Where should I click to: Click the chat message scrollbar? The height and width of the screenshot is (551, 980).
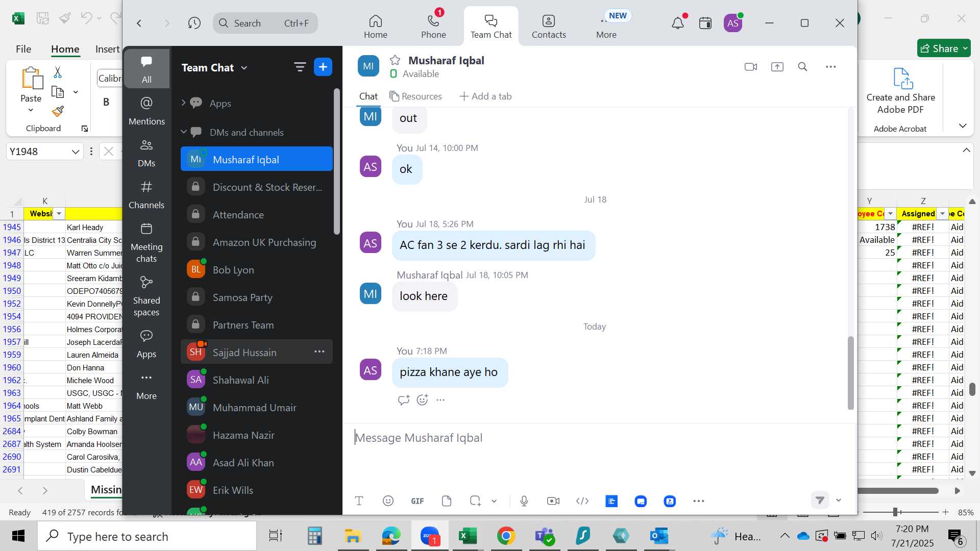[x=850, y=373]
